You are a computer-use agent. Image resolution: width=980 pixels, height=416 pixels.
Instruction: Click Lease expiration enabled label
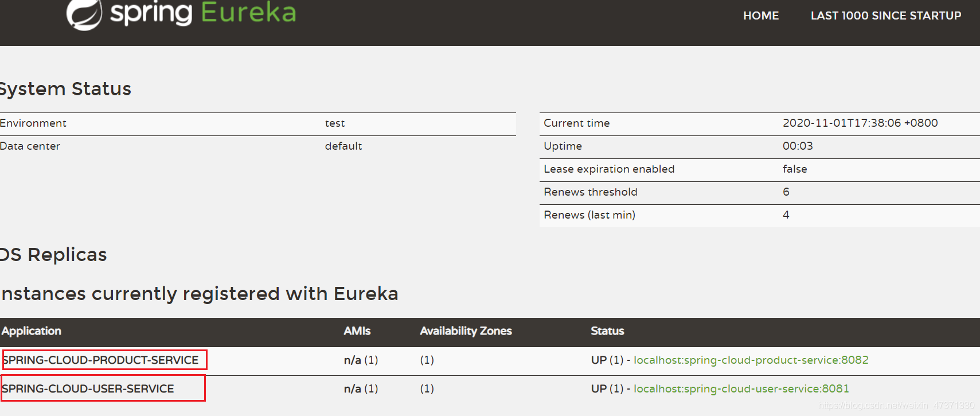pyautogui.click(x=609, y=169)
